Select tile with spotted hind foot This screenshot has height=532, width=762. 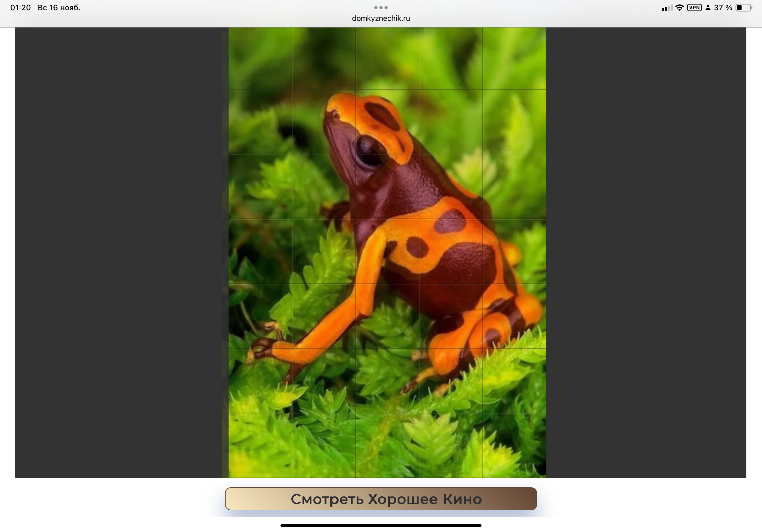tap(514, 316)
